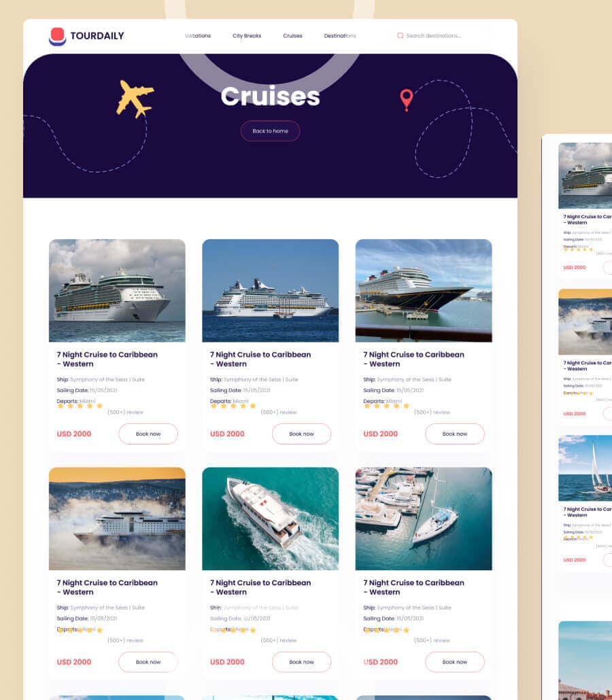Open the white cruise ship thumbnail in first card
Screen dimensions: 612x700
117,291
